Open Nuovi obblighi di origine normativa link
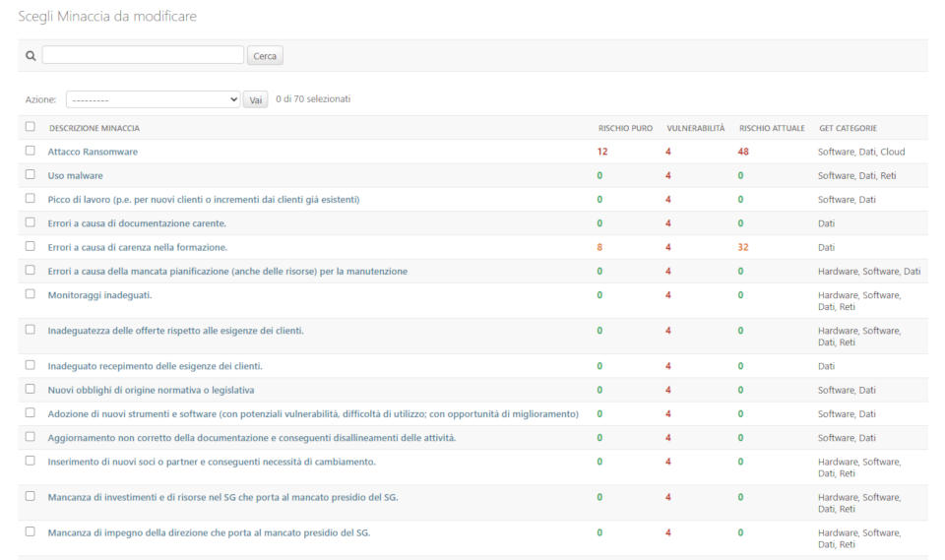 coord(151,390)
